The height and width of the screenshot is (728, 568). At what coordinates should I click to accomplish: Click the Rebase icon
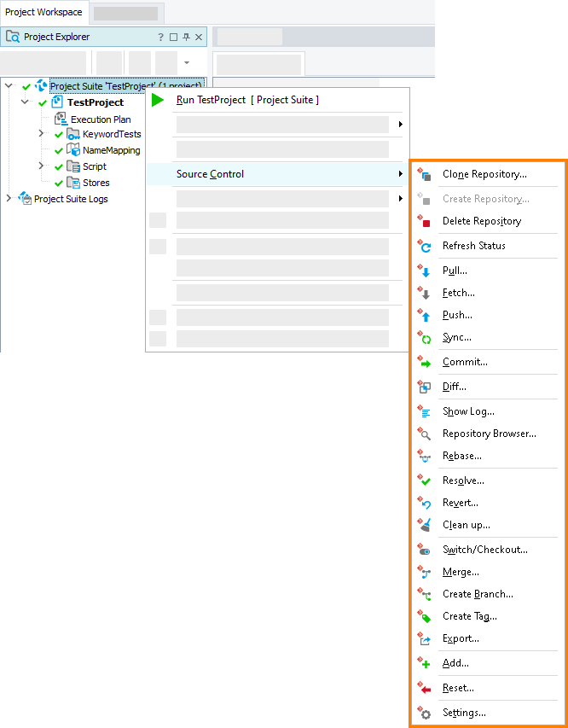coord(424,456)
